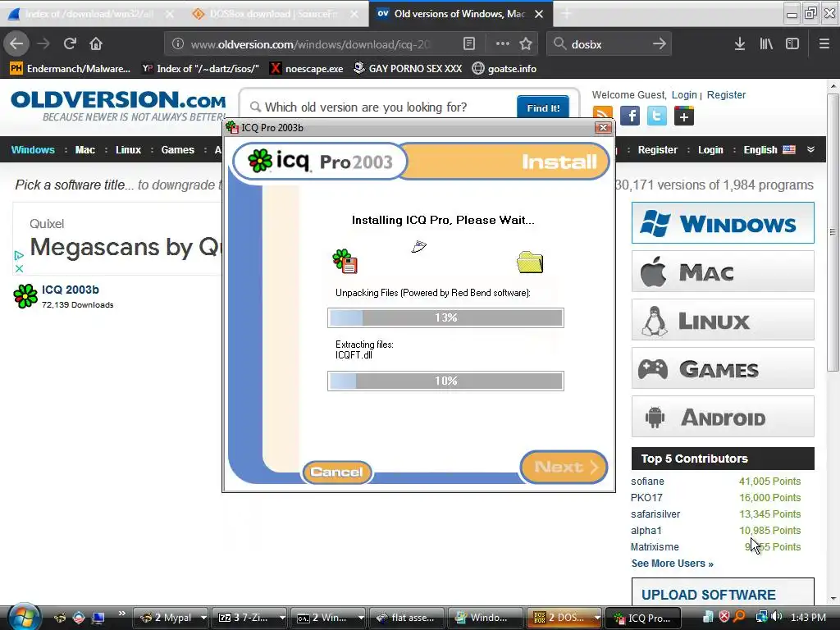Open dropdown arrow of DOS... taskbar group

pyautogui.click(x=597, y=618)
